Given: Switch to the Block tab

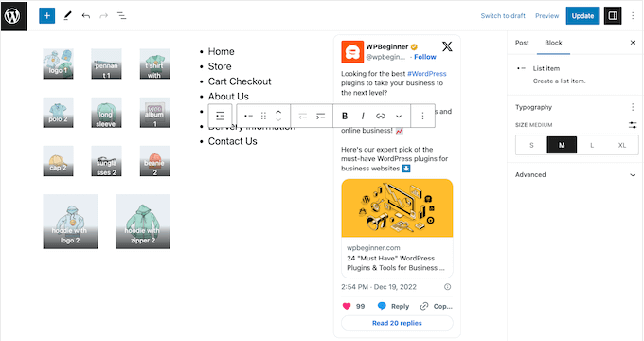Looking at the screenshot, I should coord(553,43).
